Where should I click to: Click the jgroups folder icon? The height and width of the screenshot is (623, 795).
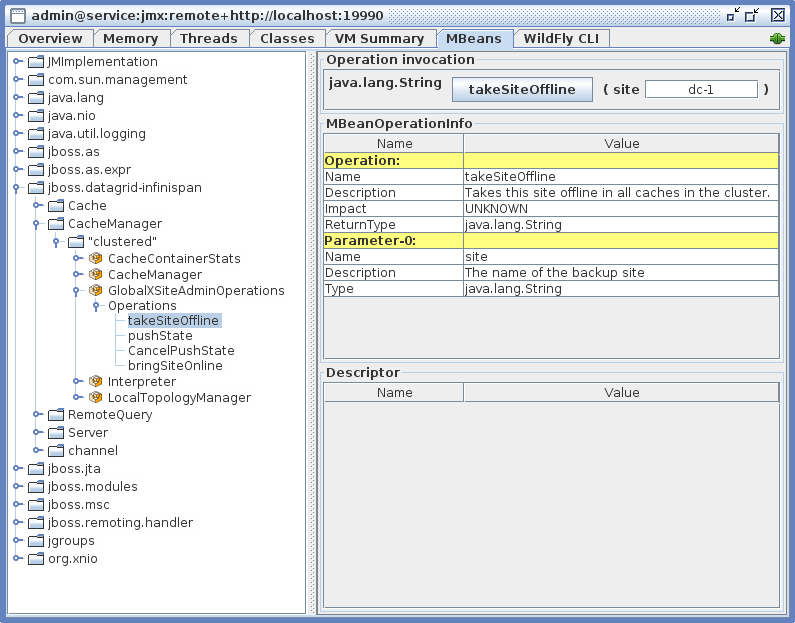pyautogui.click(x=35, y=541)
